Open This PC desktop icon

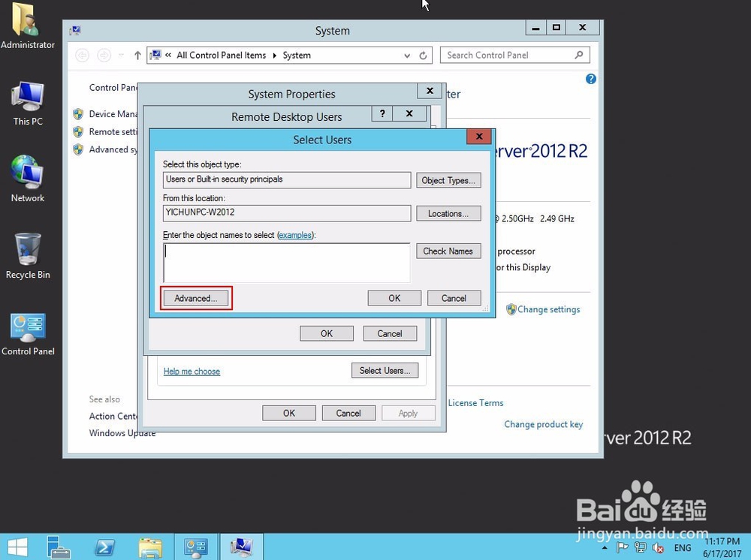pos(27,104)
